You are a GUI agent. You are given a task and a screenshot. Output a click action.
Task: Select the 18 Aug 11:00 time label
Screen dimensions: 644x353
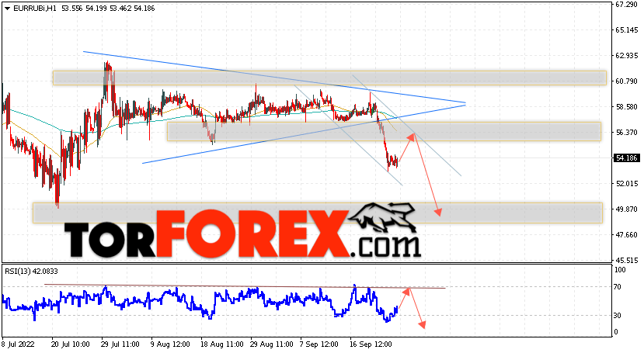(221, 344)
